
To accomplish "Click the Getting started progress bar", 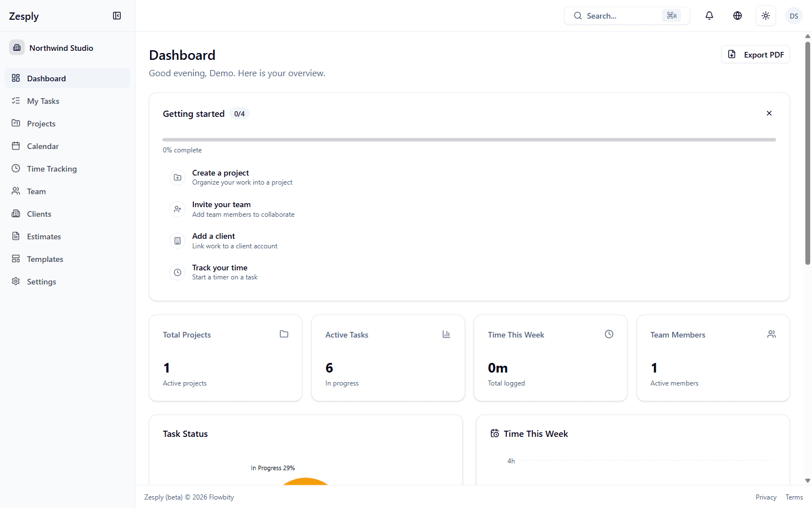I will pyautogui.click(x=469, y=139).
